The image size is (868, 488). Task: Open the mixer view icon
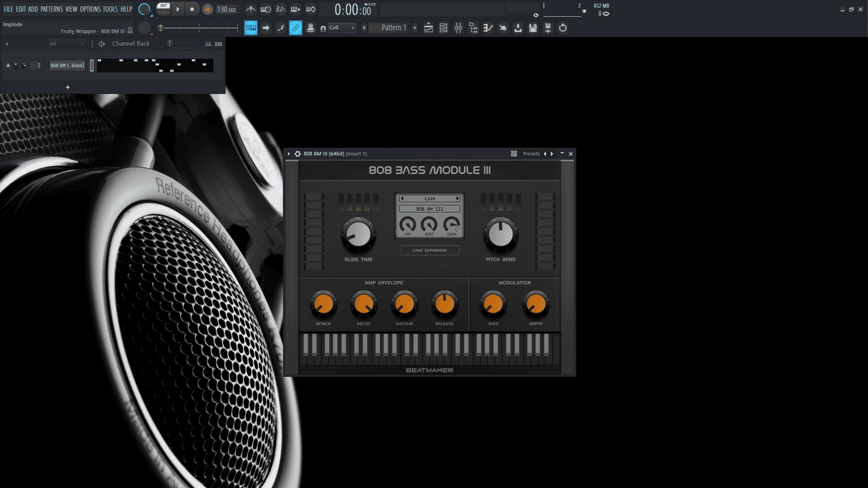pos(458,28)
